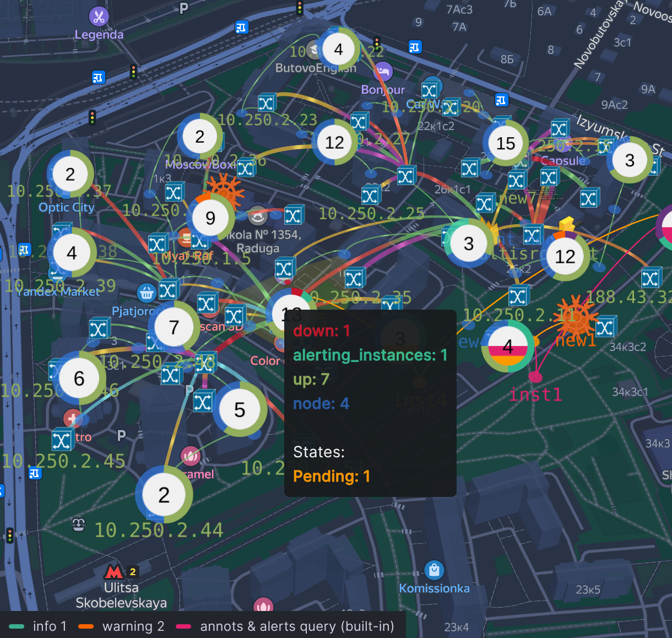Click the Caramel flame icon
This screenshot has height=638, width=672.
(189, 455)
